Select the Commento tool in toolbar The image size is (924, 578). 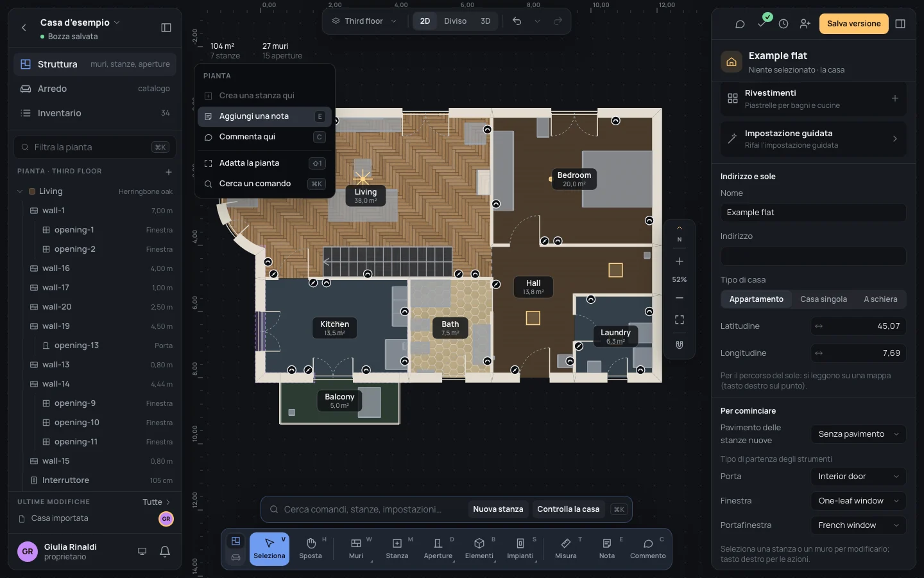pyautogui.click(x=648, y=549)
